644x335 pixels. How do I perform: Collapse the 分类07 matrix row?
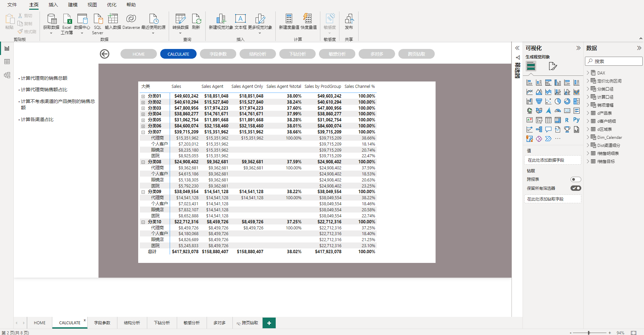pos(143,132)
